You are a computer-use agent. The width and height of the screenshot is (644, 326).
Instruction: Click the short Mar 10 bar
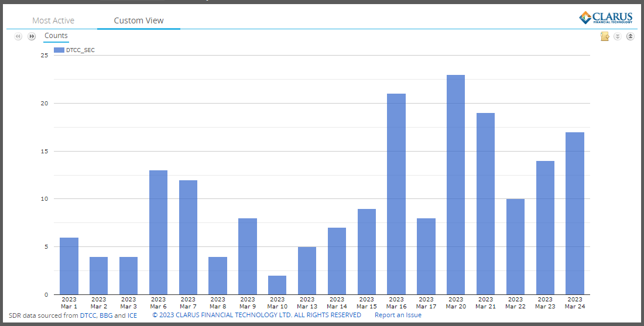278,286
